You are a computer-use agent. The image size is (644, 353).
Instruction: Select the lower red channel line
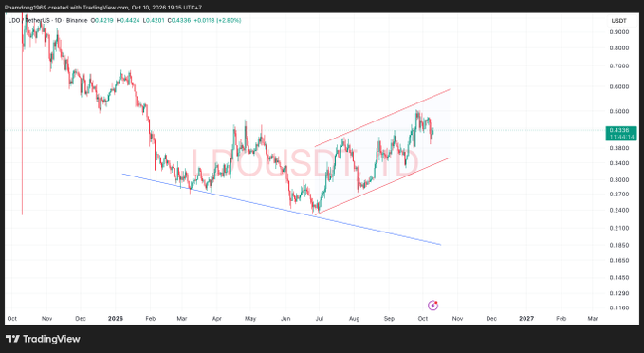(382, 186)
